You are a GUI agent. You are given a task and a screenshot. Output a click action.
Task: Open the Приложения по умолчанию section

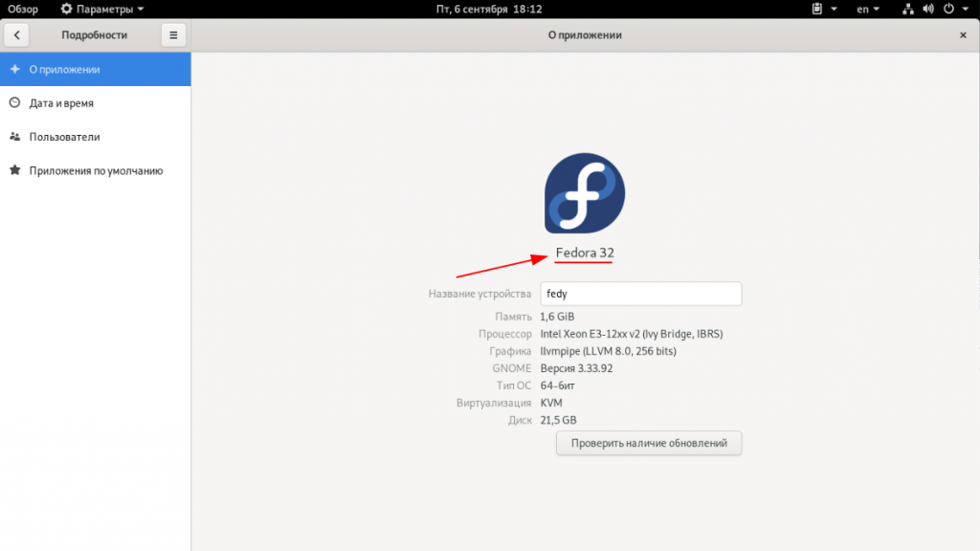[96, 170]
